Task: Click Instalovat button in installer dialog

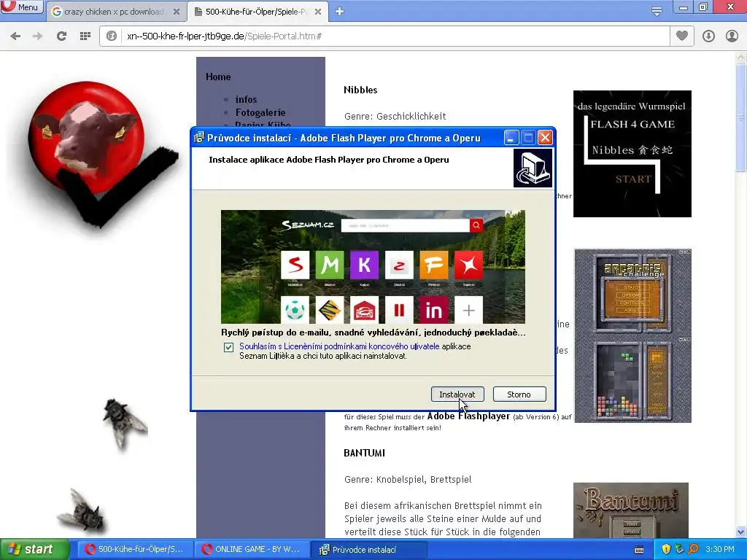Action: [457, 394]
